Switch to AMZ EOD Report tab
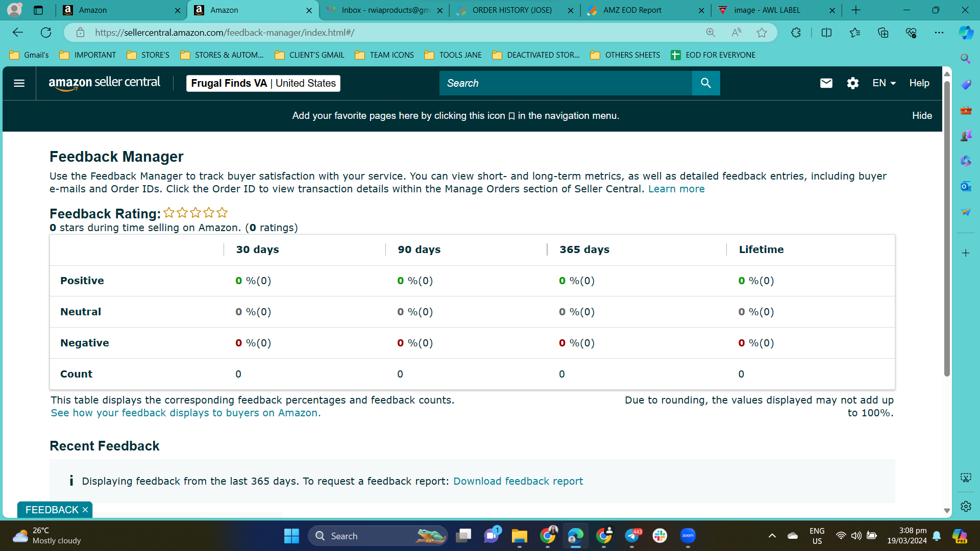This screenshot has height=551, width=980. pos(646,10)
